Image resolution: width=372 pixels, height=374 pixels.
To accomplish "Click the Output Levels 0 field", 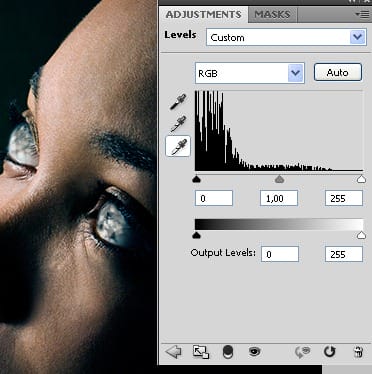I will coord(280,254).
